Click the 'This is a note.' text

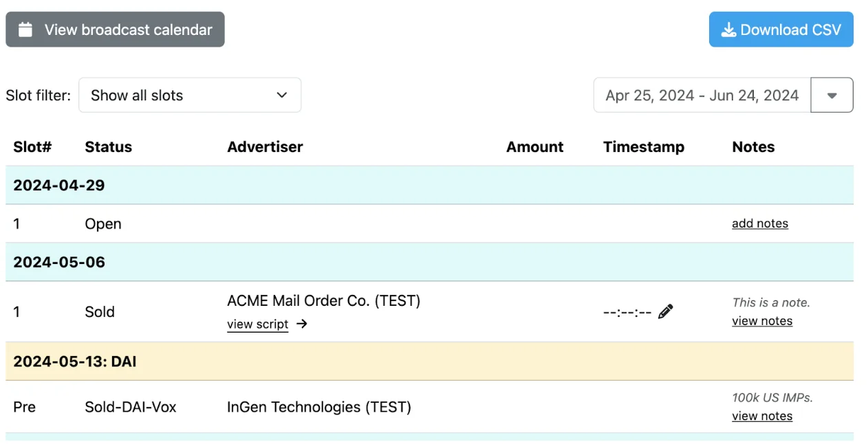(x=771, y=302)
